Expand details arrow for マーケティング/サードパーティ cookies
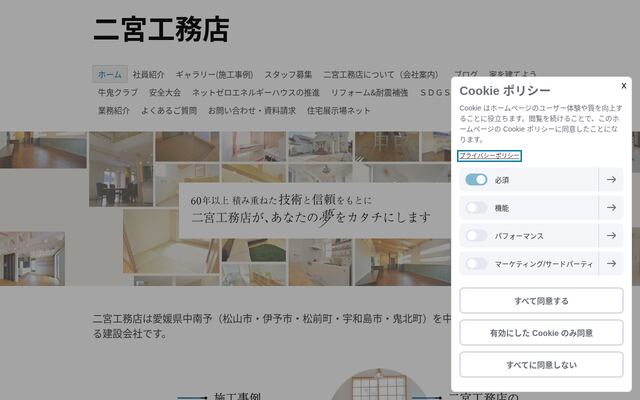This screenshot has height=400, width=640. click(611, 264)
